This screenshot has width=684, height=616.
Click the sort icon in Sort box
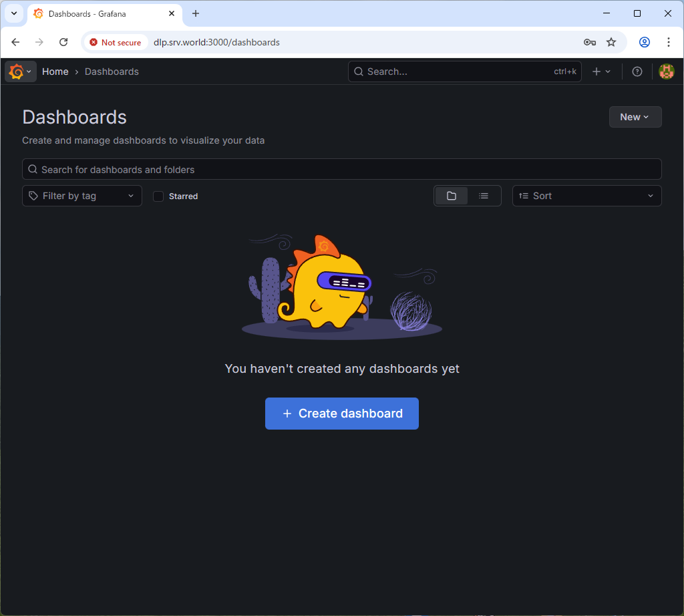pos(524,196)
